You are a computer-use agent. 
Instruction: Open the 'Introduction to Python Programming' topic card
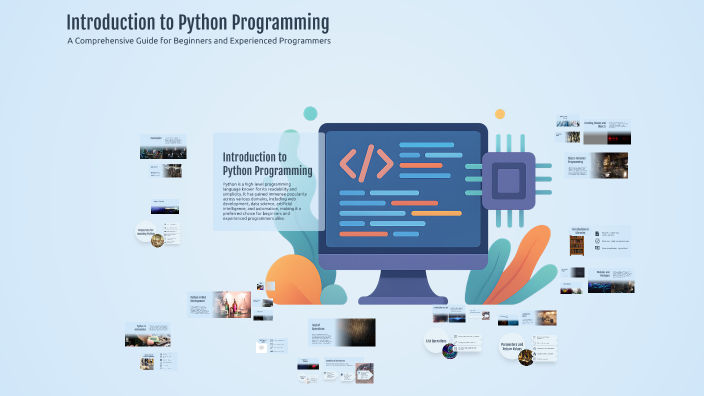point(268,181)
